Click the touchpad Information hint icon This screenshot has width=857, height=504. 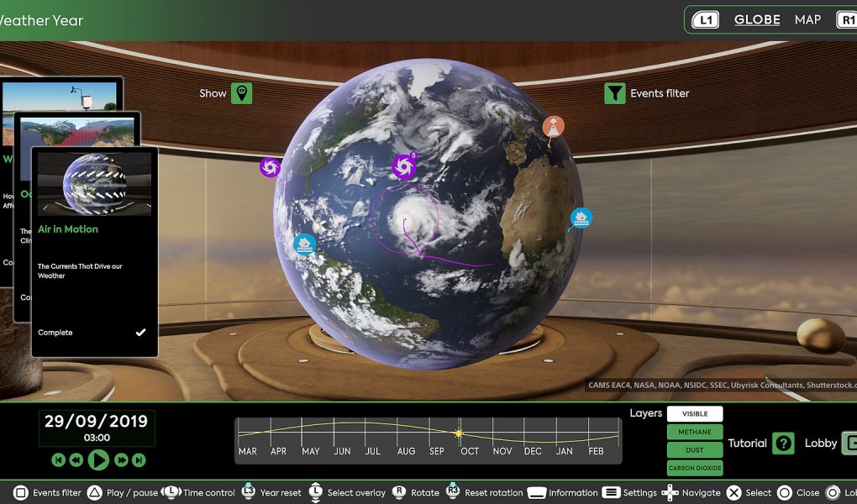pyautogui.click(x=537, y=493)
